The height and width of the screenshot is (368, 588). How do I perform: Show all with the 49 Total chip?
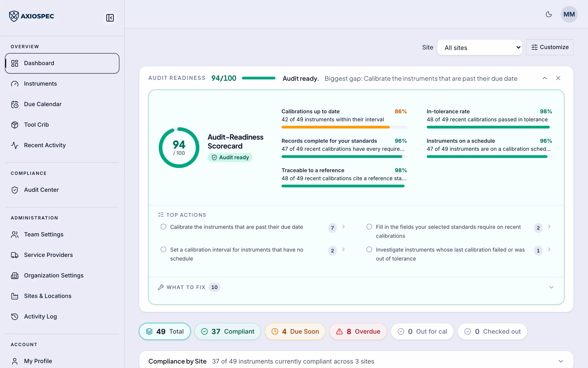(165, 331)
